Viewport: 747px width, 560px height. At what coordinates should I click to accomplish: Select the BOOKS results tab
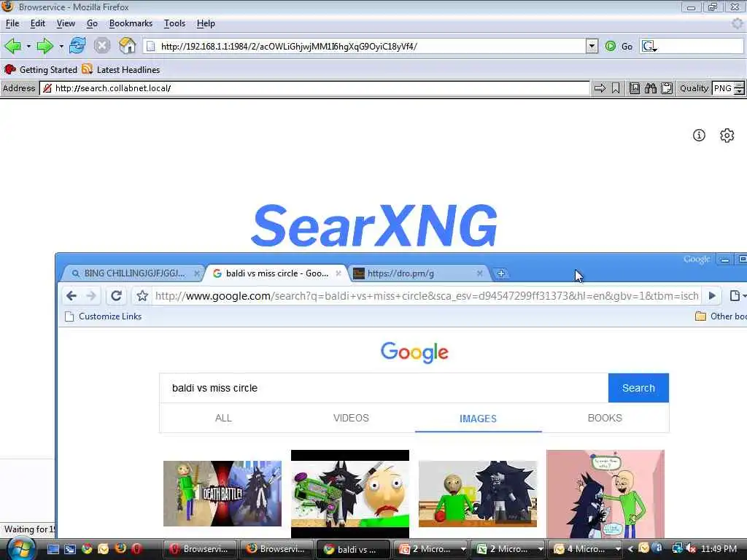[605, 418]
